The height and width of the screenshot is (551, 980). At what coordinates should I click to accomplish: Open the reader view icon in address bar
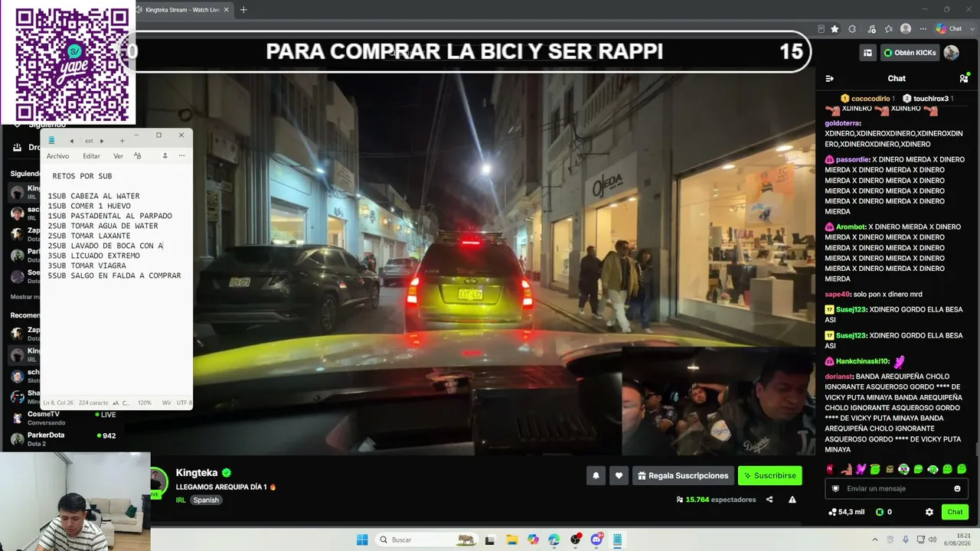[821, 29]
